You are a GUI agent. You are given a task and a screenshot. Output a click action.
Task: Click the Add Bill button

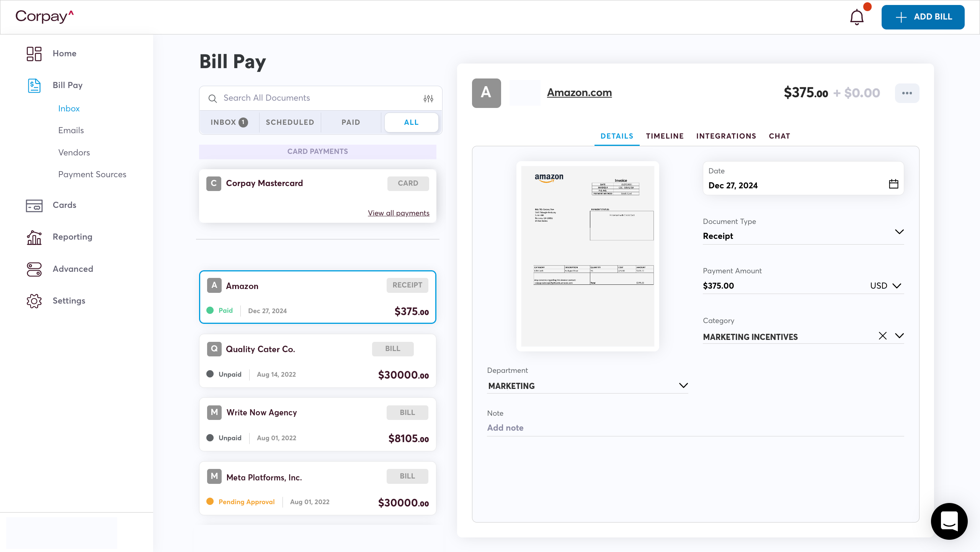[923, 17]
